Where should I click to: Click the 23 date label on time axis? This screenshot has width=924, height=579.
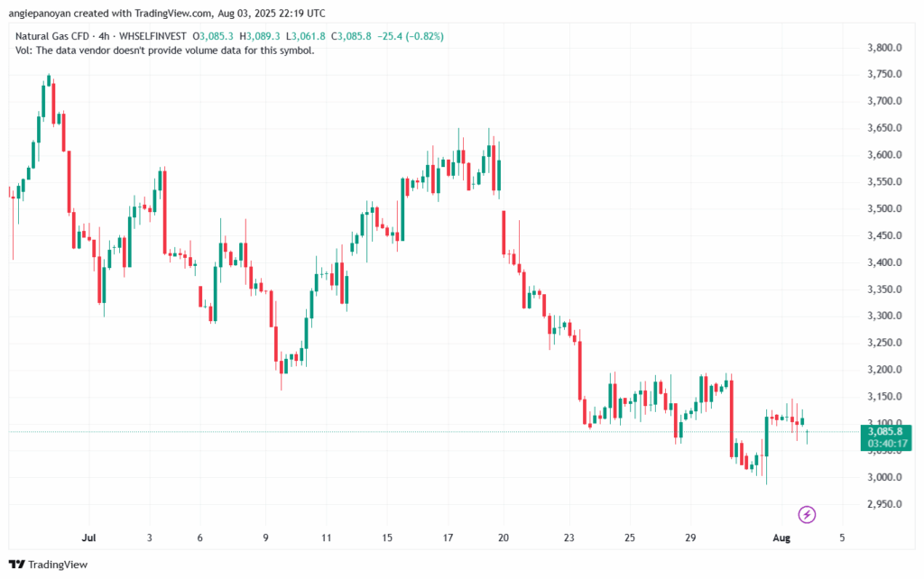[x=568, y=538]
